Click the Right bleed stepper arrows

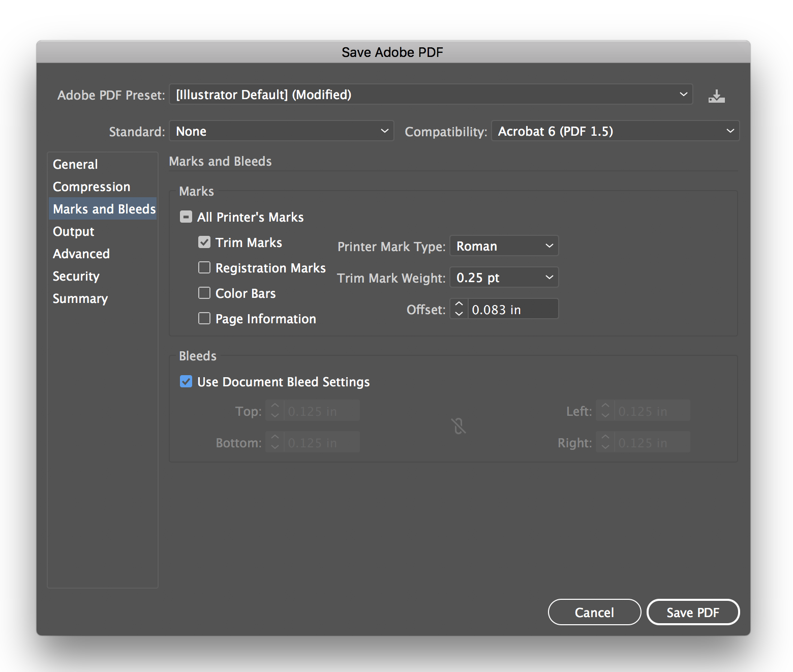click(605, 442)
